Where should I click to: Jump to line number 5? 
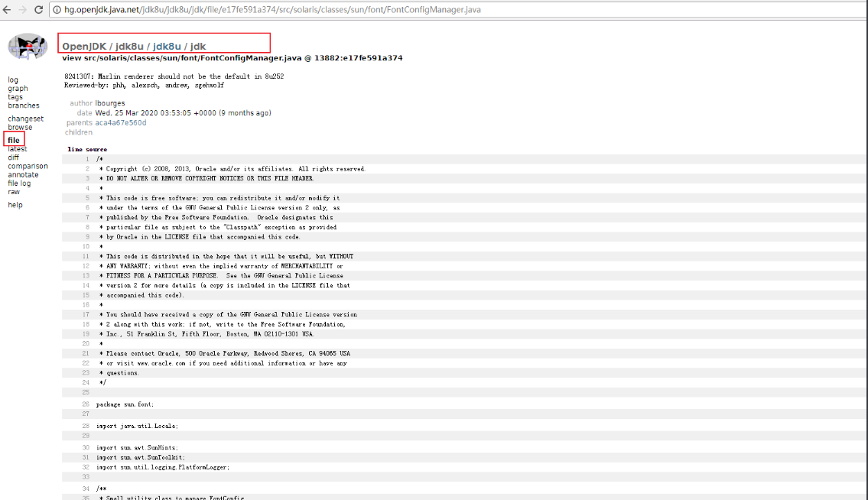pos(87,198)
